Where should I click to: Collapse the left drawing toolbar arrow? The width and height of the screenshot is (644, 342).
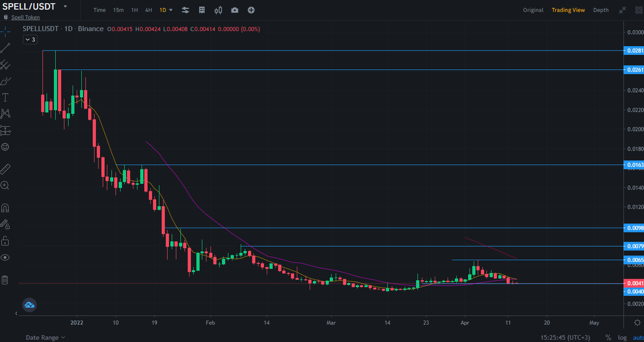(16, 312)
